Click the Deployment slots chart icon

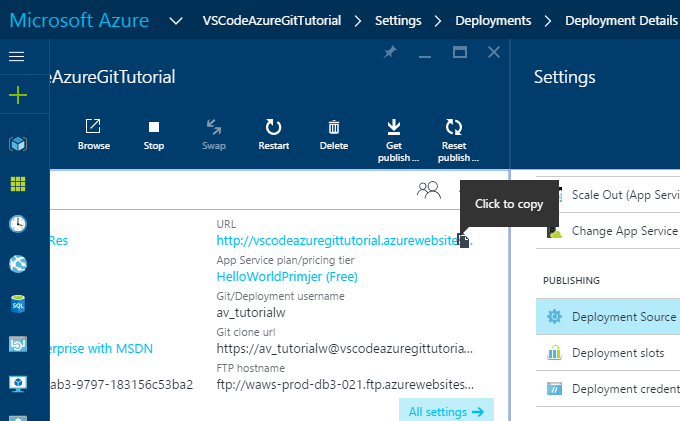[554, 352]
